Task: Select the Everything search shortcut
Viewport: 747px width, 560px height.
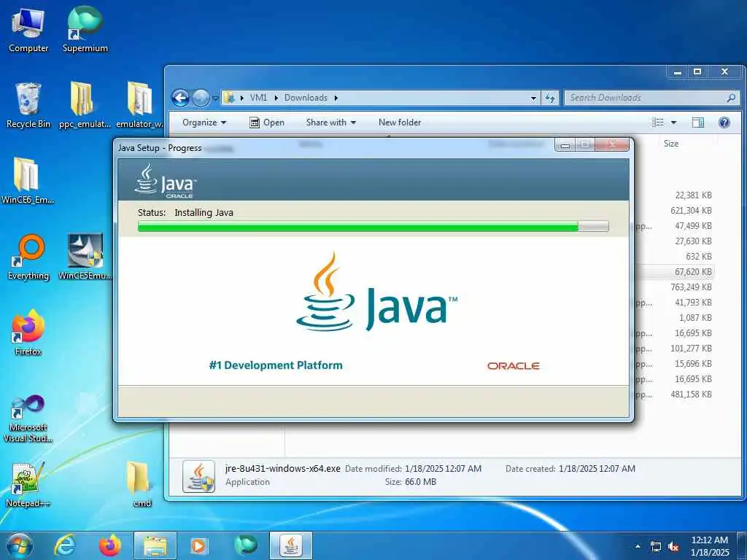Action: 28,257
